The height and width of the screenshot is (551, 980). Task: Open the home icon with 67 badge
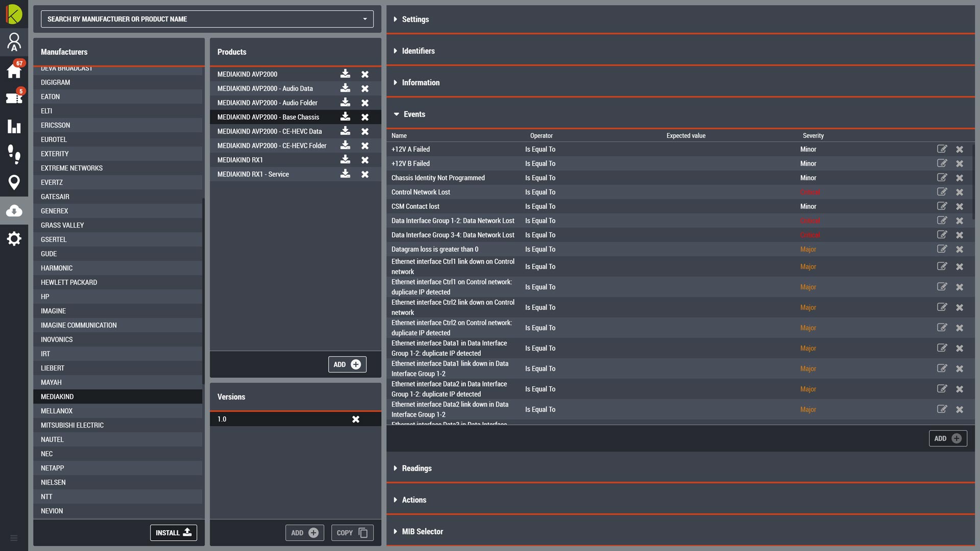tap(14, 70)
